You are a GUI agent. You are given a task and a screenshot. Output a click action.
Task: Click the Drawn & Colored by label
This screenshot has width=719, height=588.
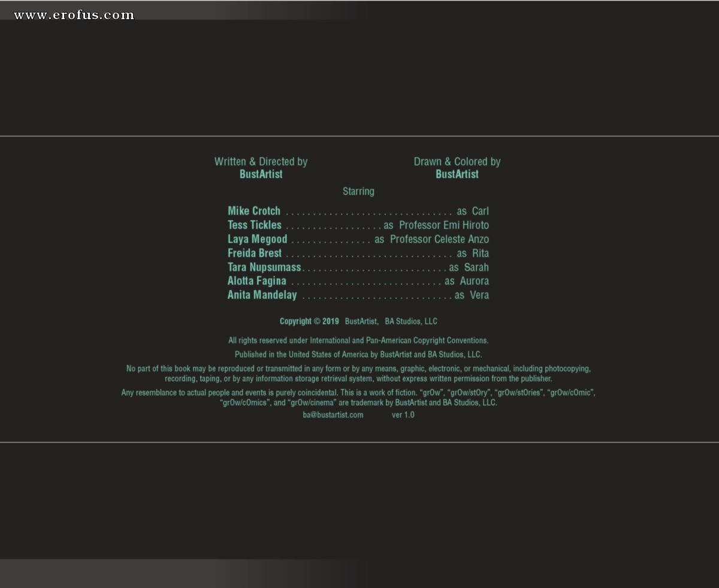[x=457, y=161]
